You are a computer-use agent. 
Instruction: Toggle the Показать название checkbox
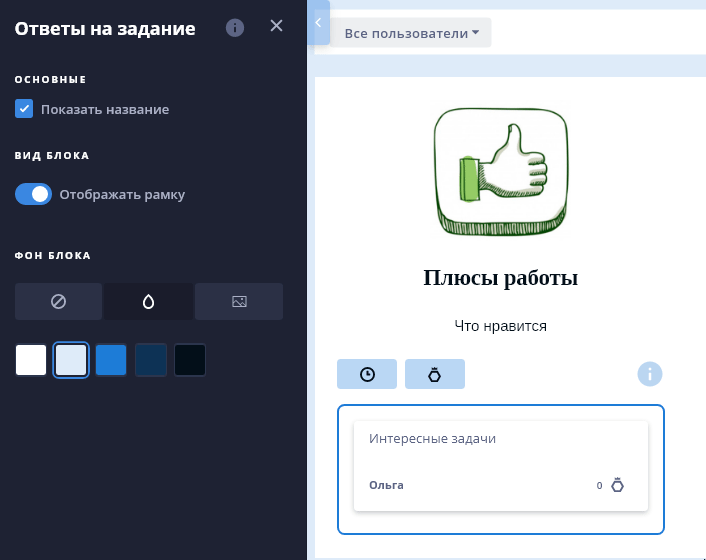pos(24,108)
